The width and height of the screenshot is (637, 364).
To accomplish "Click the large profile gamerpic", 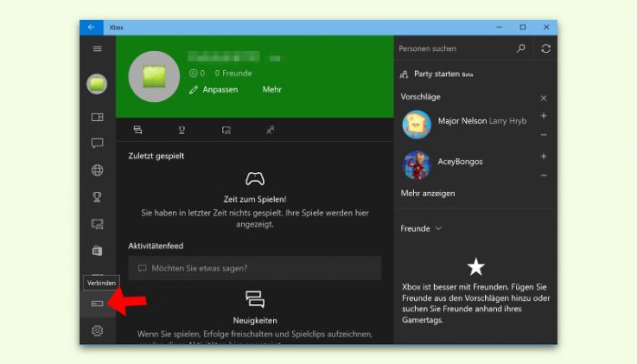I will coord(154,76).
